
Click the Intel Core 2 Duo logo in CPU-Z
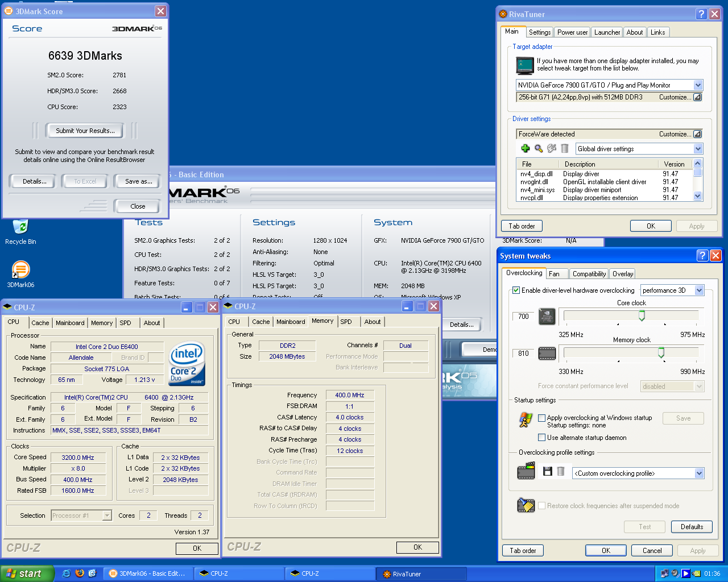[187, 363]
